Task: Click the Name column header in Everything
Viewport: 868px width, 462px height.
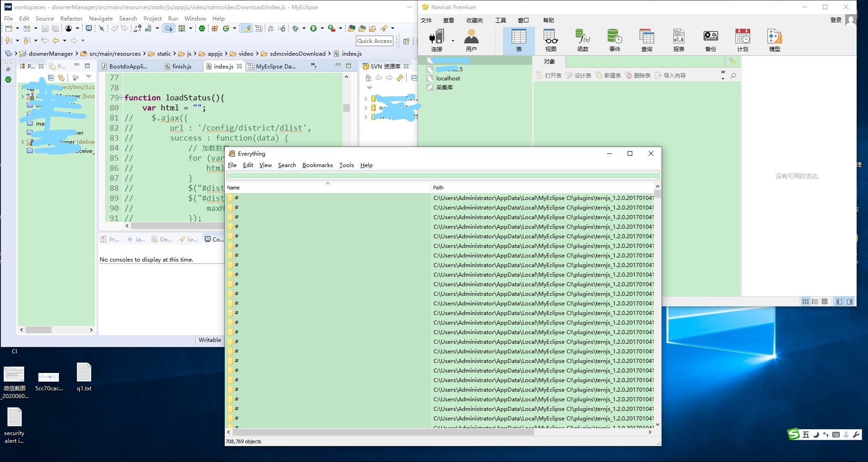Action: pyautogui.click(x=328, y=188)
